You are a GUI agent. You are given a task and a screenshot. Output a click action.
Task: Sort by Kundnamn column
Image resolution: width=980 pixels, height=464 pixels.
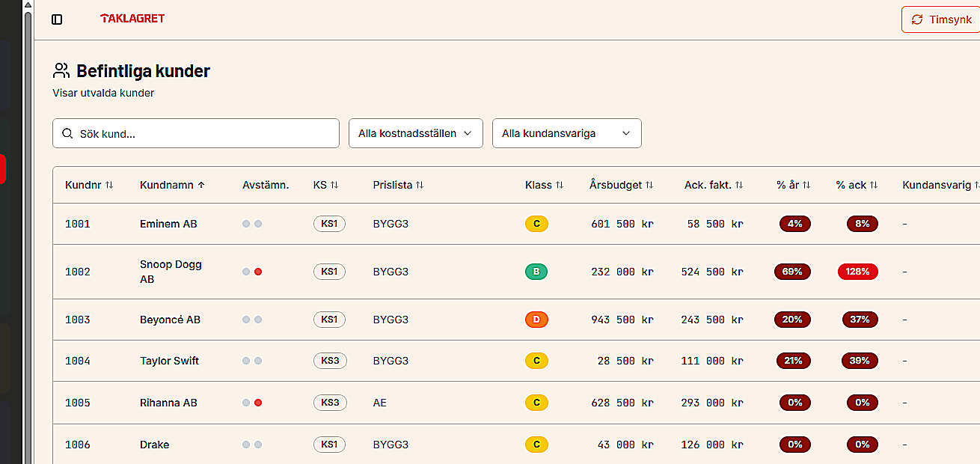[173, 185]
